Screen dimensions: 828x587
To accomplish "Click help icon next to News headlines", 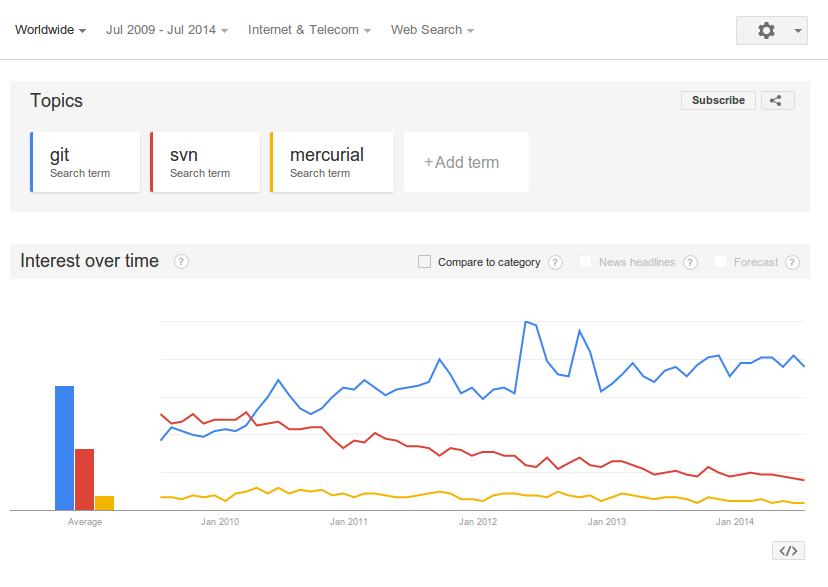I will (691, 263).
